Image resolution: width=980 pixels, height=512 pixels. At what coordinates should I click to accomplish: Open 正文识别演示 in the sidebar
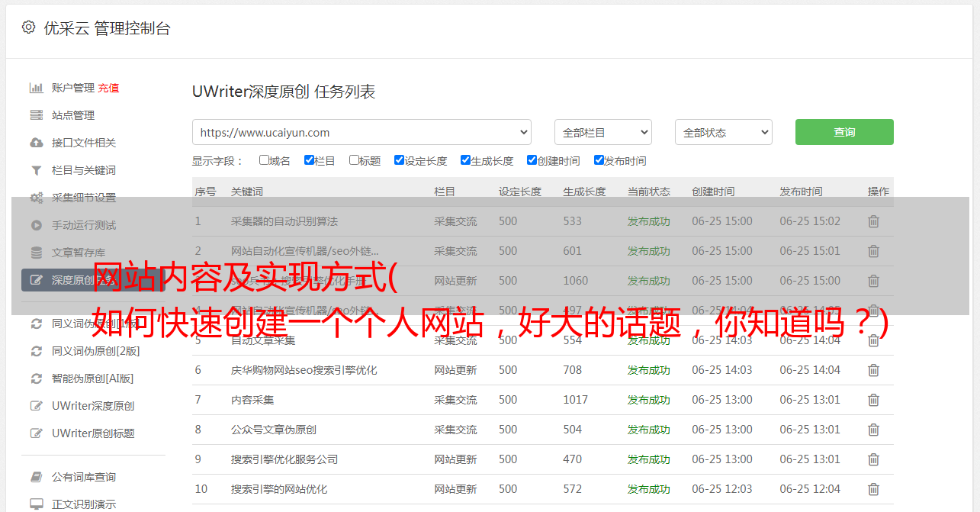pos(84,504)
